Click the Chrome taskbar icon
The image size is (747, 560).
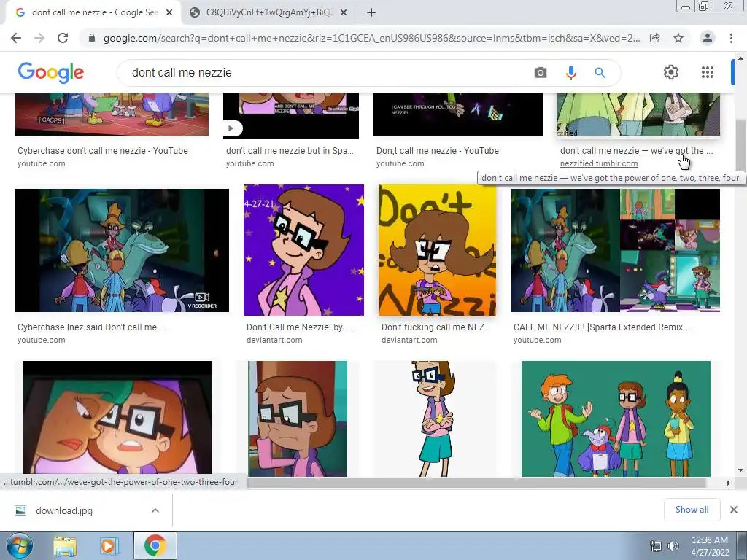pyautogui.click(x=155, y=545)
